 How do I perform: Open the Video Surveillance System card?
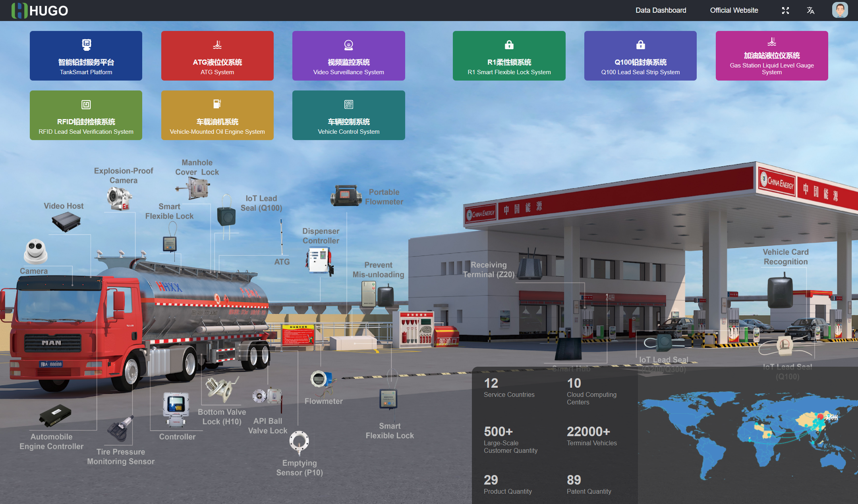pos(349,56)
